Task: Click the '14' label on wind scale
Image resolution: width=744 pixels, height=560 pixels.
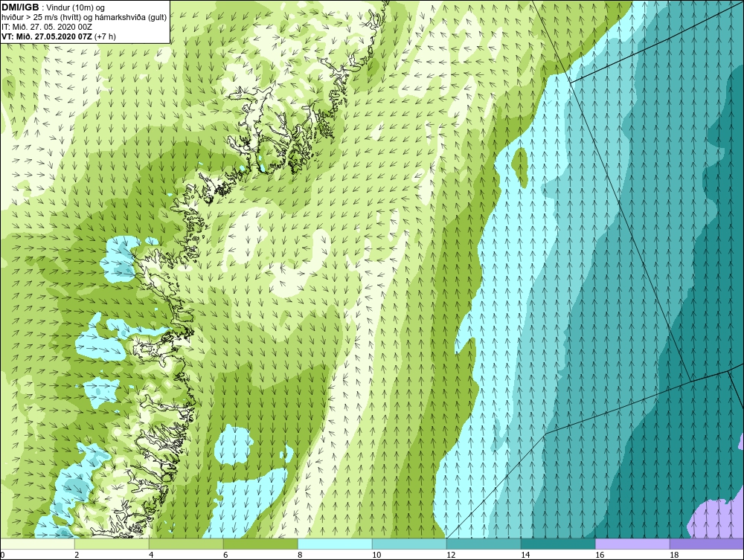Action: pos(525,555)
